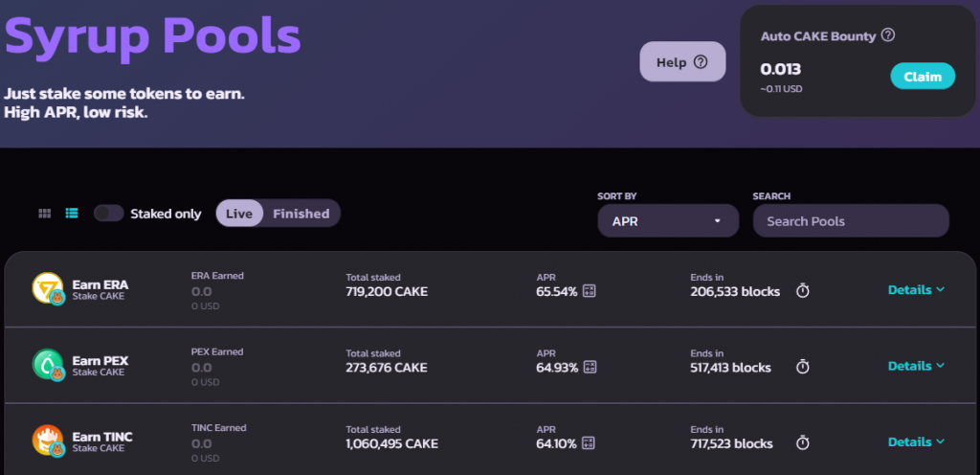The height and width of the screenshot is (475, 980).
Task: Expand Details for Earn TINC pool
Action: pyautogui.click(x=916, y=441)
